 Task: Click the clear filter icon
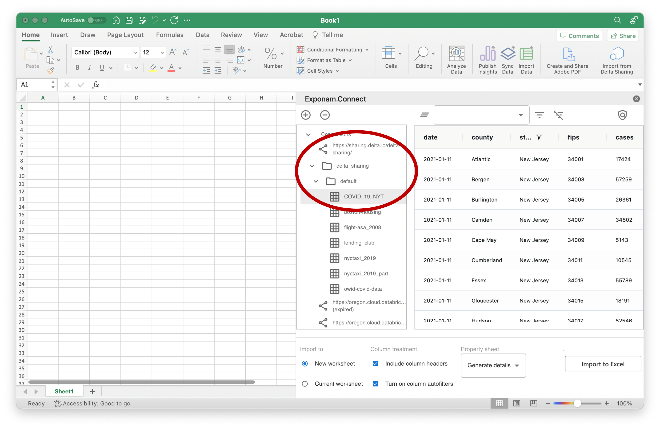click(x=557, y=115)
